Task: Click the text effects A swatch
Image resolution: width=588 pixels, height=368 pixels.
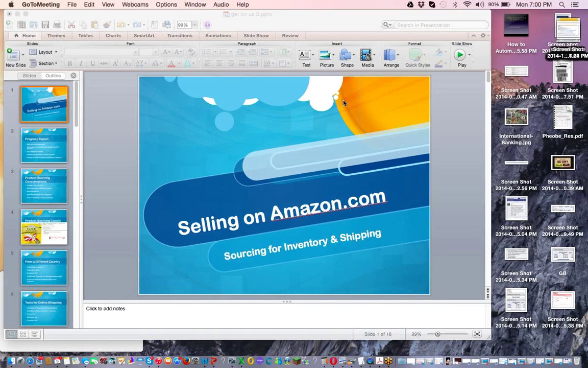Action: [x=187, y=63]
